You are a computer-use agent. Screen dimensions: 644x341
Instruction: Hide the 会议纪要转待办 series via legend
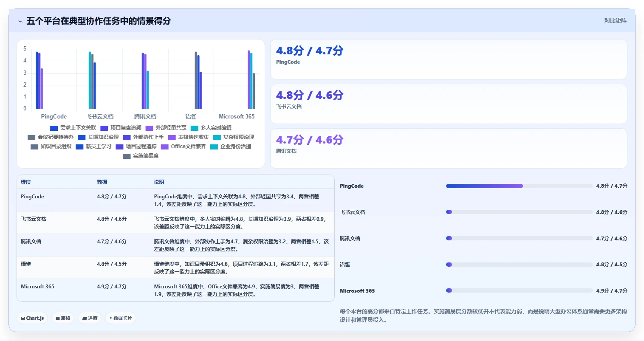pyautogui.click(x=51, y=137)
